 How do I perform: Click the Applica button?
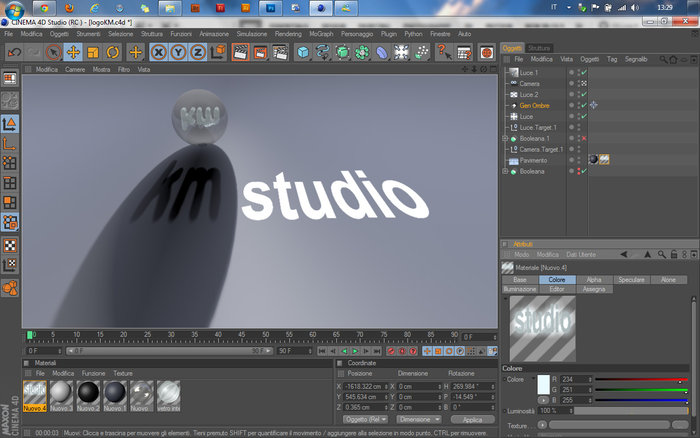pos(472,420)
